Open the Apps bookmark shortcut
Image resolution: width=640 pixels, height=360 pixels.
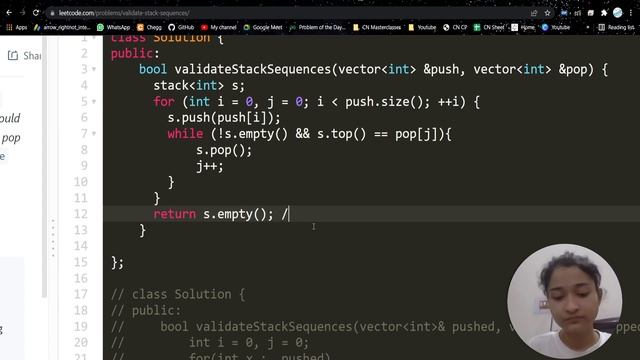[x=17, y=27]
